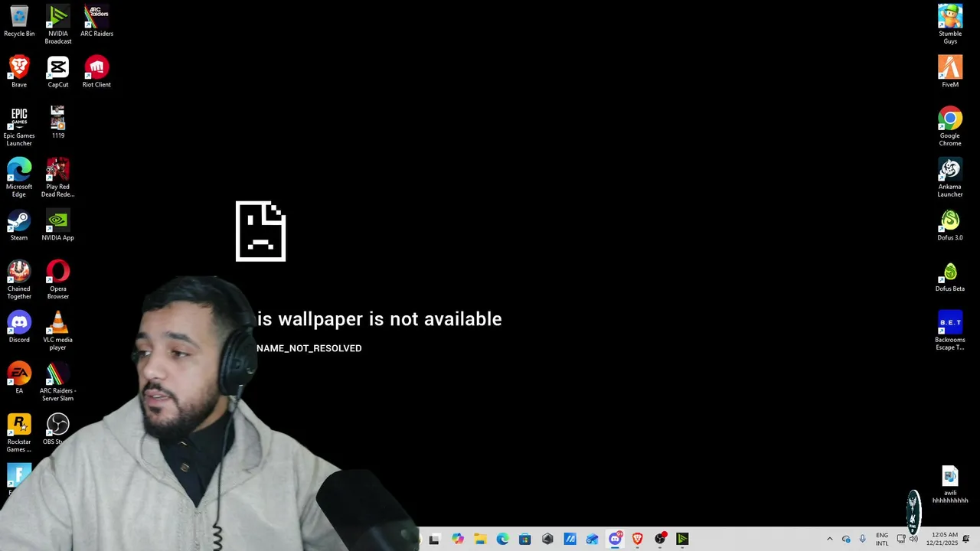Open the Riot Client shortcut
The height and width of the screenshot is (551, 980).
pyautogui.click(x=96, y=73)
